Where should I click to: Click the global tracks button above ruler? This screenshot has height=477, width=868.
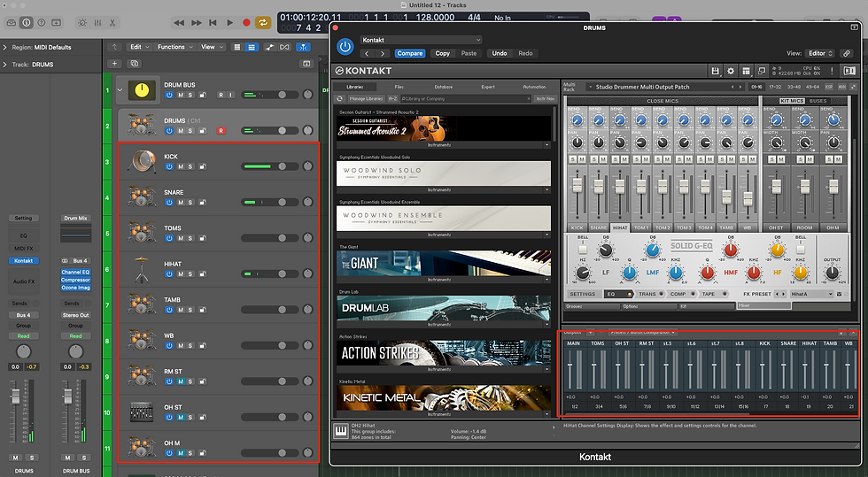pos(306,64)
